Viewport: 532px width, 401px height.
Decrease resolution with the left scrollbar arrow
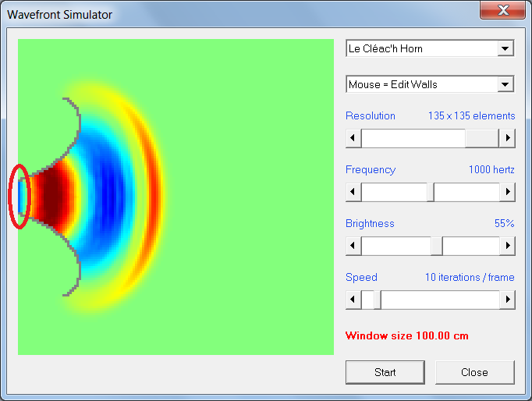point(353,138)
